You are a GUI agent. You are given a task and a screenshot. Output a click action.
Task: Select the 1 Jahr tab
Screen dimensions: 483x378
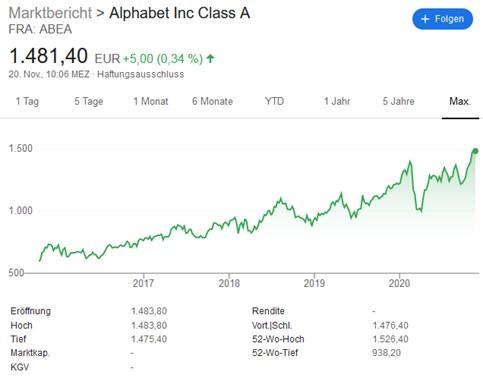[x=337, y=101]
